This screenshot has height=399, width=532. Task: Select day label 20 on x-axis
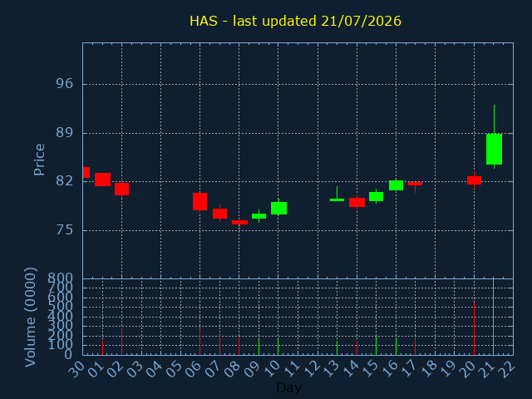click(469, 368)
